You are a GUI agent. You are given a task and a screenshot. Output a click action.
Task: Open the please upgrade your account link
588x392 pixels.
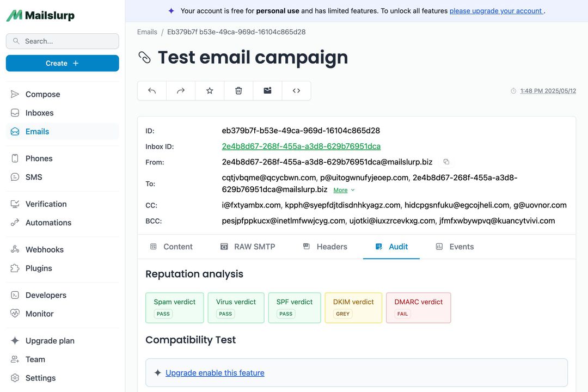(496, 10)
